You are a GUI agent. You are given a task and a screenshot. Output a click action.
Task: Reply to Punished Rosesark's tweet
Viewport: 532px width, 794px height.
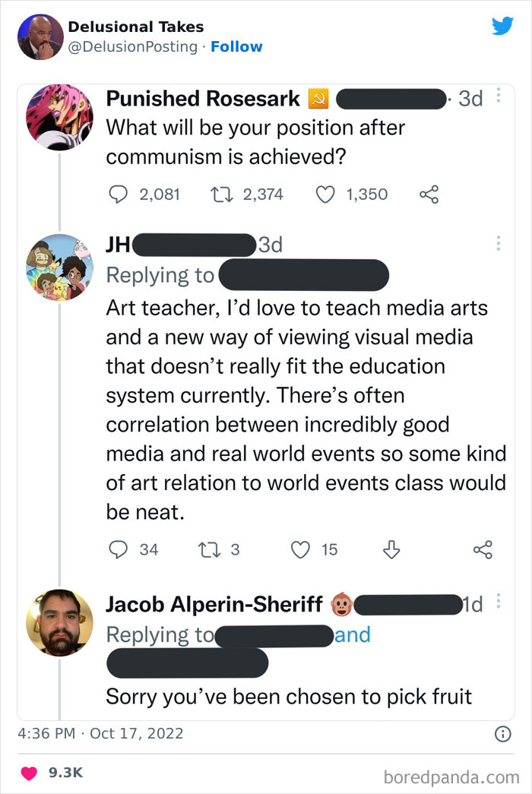click(118, 195)
